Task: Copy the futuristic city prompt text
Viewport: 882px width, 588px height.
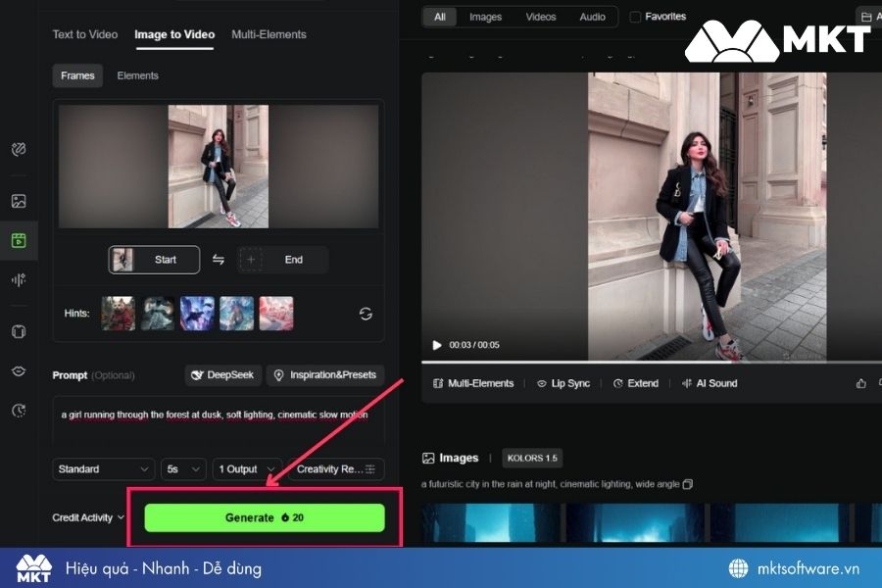Action: click(688, 484)
